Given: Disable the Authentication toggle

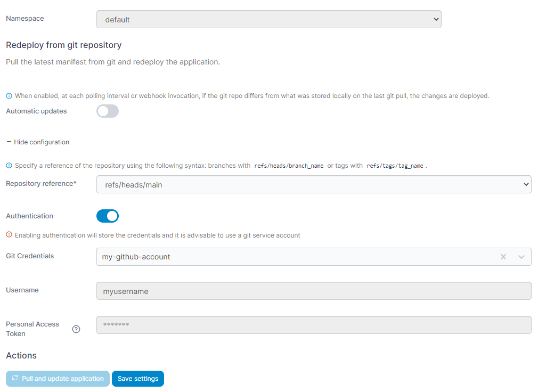Looking at the screenshot, I should pyautogui.click(x=107, y=216).
